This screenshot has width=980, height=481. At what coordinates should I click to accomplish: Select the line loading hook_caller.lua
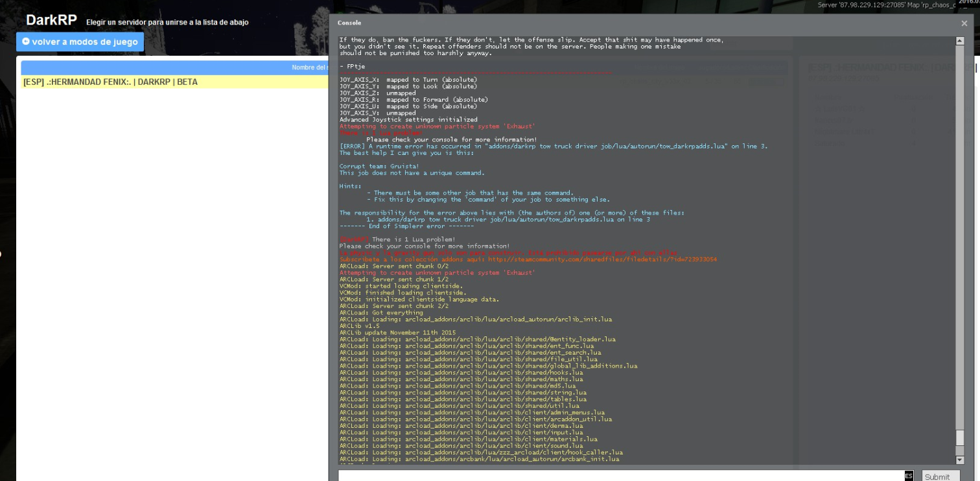[x=481, y=452]
